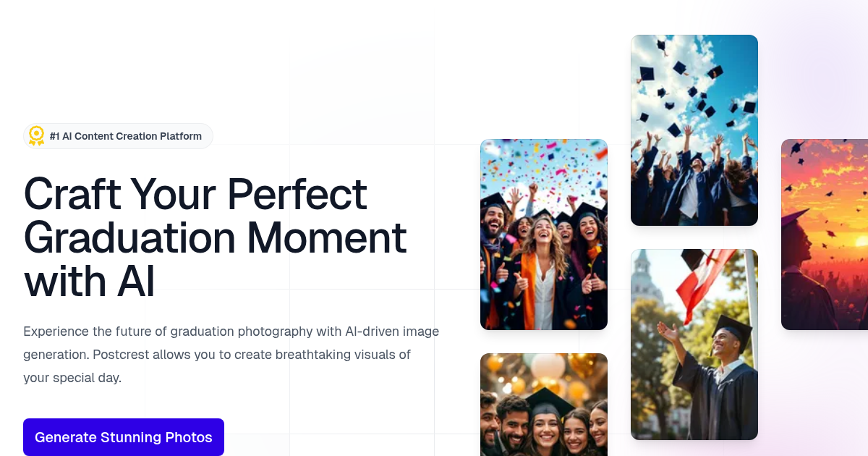Select the '#1 AI Content Creation Platform' badge
Viewport: 868px width, 456px height.
click(118, 136)
